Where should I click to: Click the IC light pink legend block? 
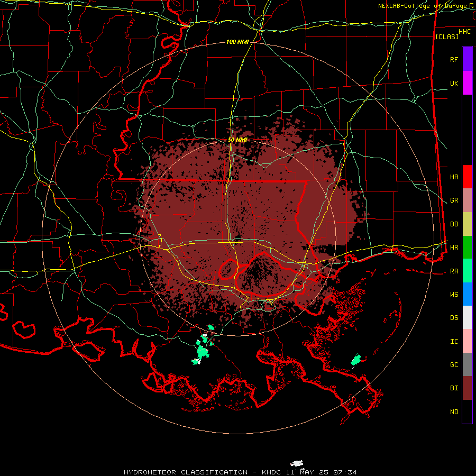coord(467,341)
